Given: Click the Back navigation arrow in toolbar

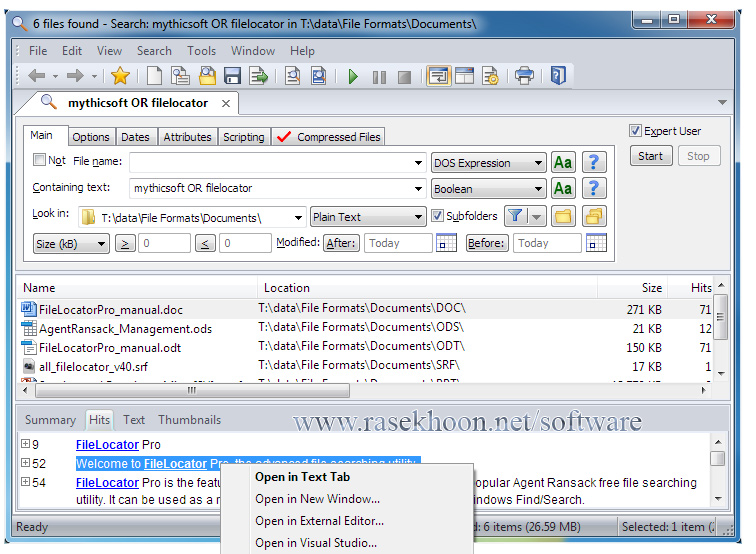Looking at the screenshot, I should click(37, 76).
